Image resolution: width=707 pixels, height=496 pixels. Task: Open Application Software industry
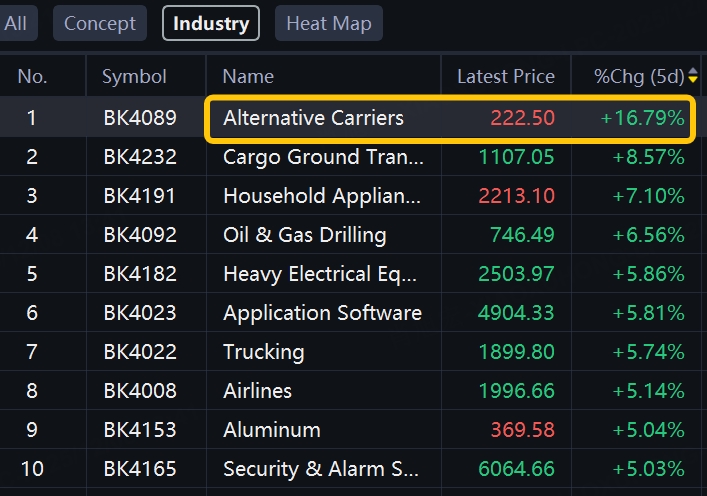click(x=322, y=313)
